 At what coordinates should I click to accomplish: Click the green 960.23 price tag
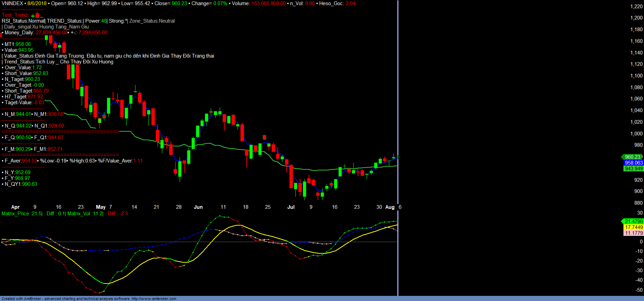[632, 157]
